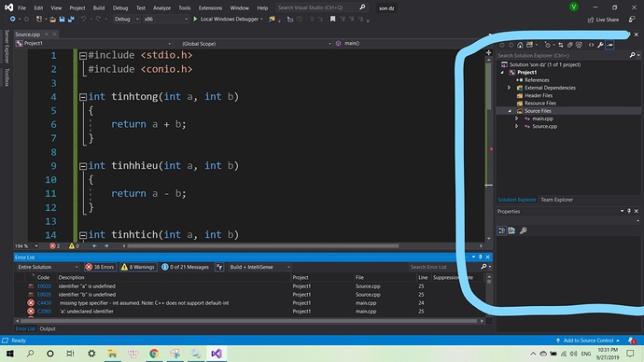This screenshot has width=644, height=362.
Task: Click the Home icon in Solution Explorer
Action: tap(520, 45)
